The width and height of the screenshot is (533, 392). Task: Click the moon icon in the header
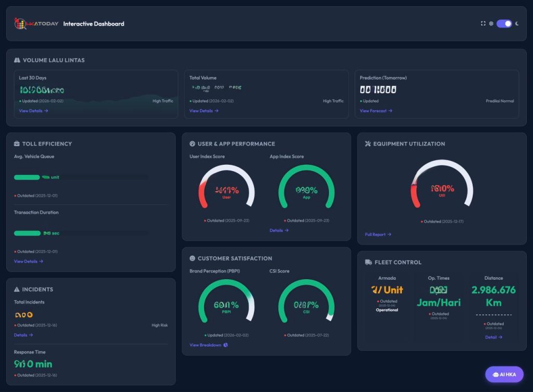click(x=517, y=23)
